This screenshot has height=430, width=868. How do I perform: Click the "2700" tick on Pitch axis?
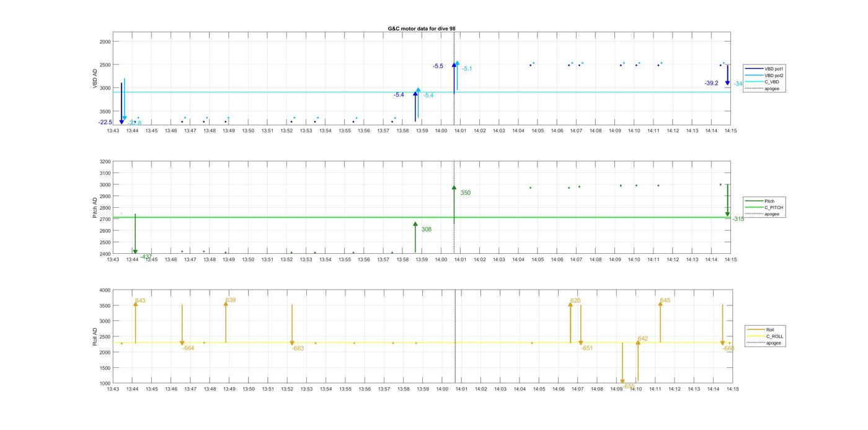(x=104, y=219)
